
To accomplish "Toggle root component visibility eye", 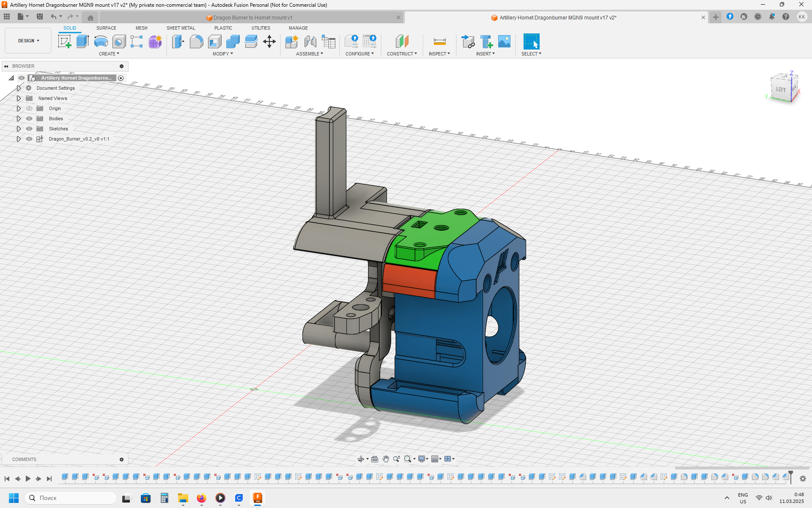I will [22, 78].
